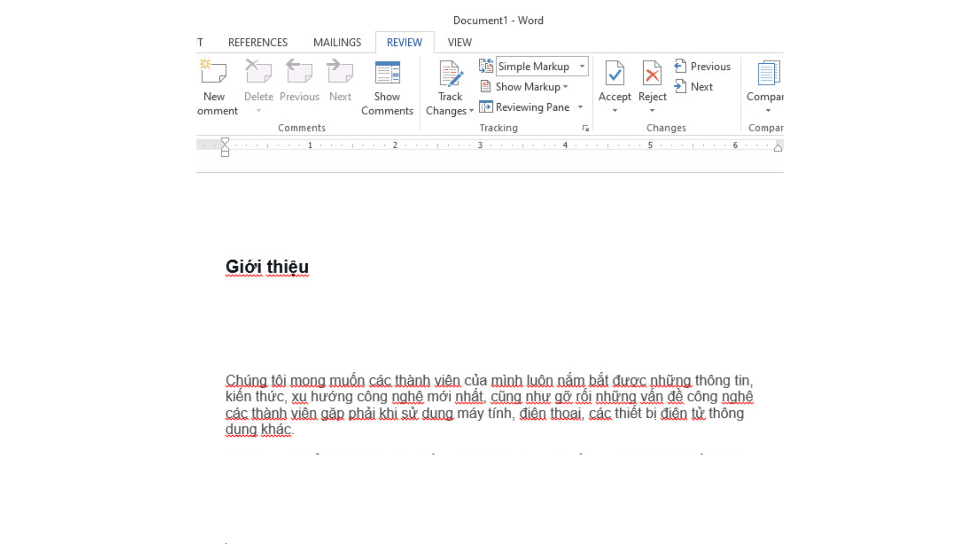Click the Show Markup label
This screenshot has width=980, height=551.
click(528, 87)
